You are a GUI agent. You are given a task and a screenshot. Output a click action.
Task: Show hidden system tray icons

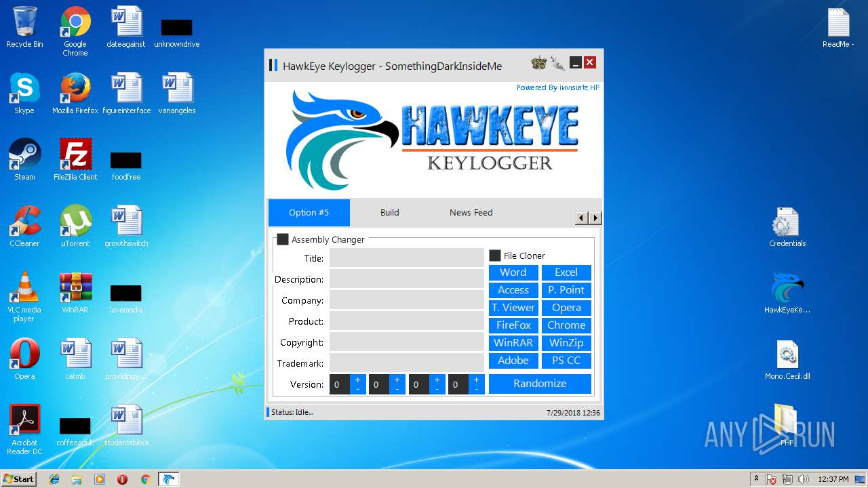757,479
